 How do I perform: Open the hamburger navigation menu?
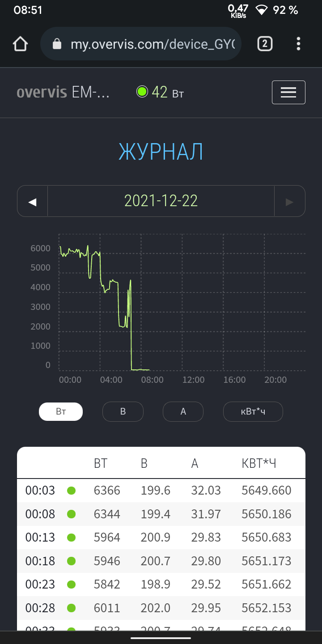click(288, 92)
